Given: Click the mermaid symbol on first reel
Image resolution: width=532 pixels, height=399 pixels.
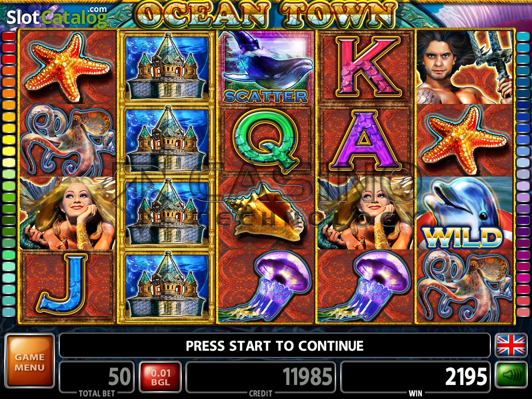Looking at the screenshot, I should point(67,213).
